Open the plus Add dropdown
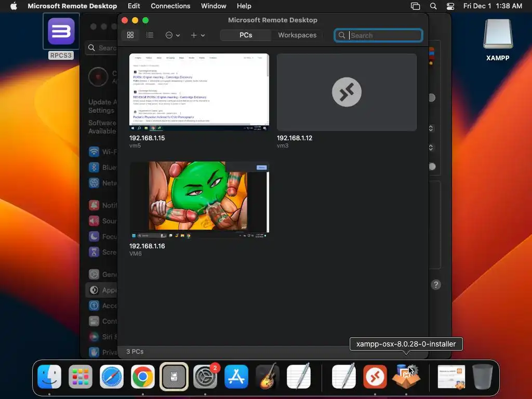The height and width of the screenshot is (399, 532). (197, 35)
